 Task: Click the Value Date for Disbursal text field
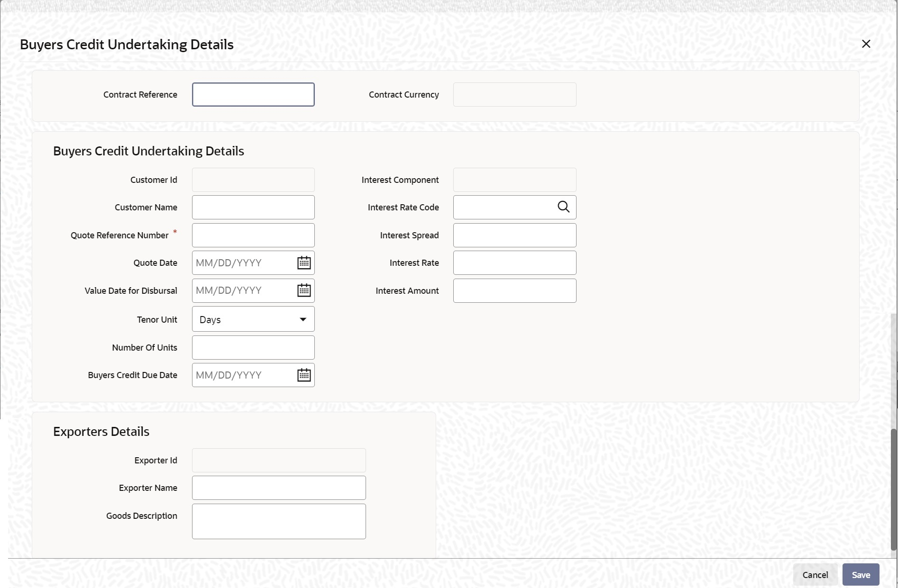point(243,290)
